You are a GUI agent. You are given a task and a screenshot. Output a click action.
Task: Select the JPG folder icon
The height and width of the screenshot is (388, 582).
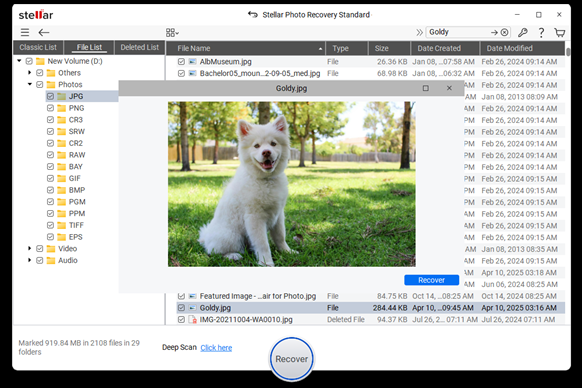click(62, 97)
